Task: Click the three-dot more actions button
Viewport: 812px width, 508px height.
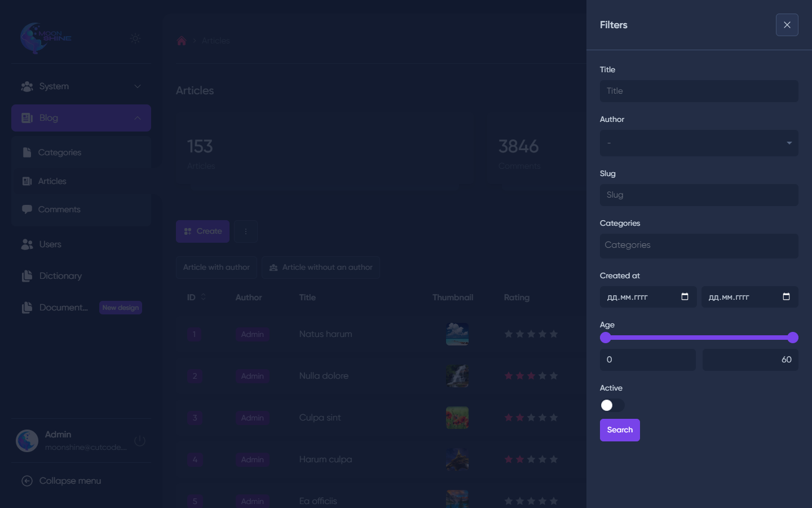Action: click(x=246, y=231)
